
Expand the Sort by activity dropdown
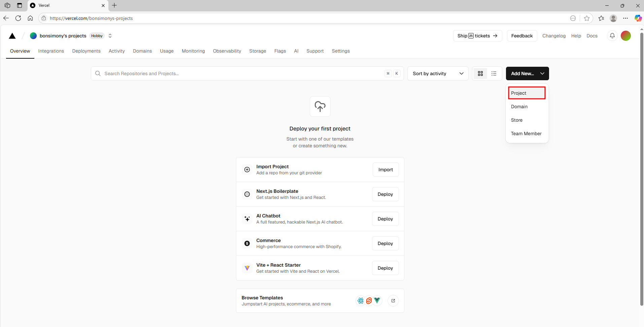[438, 73]
